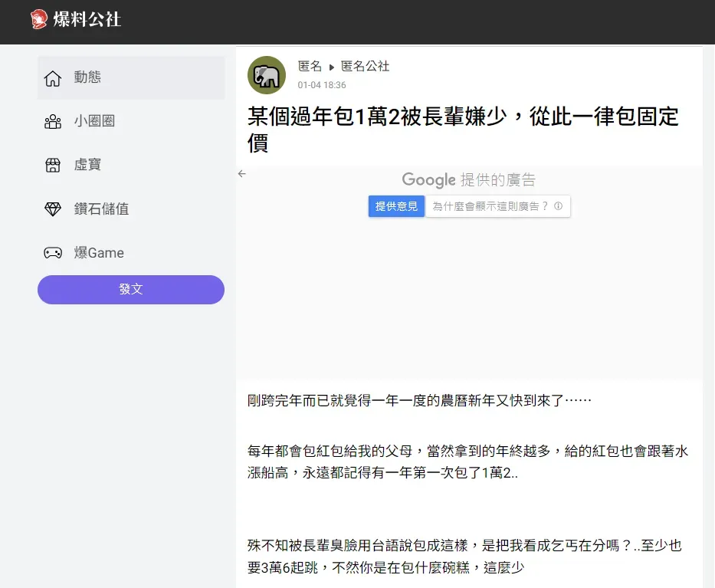Screen dimensions: 715x588
Task: Click the 匿名 author name
Action: (x=310, y=66)
